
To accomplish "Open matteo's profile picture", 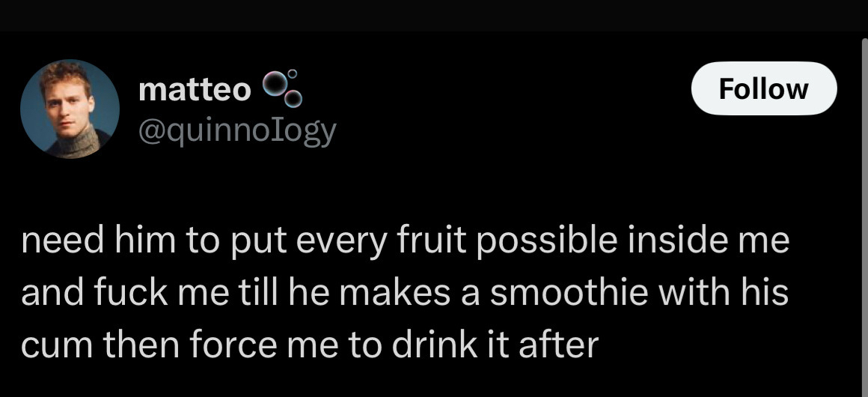I will coord(70,109).
